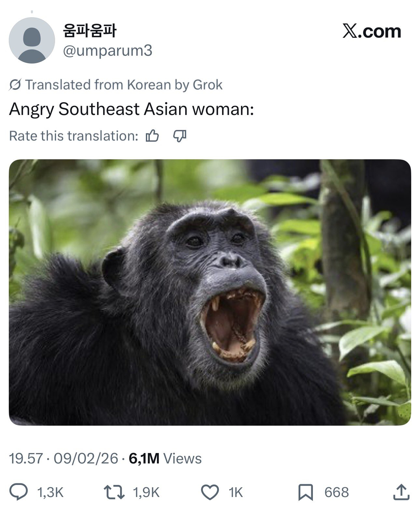Rate the translation with thumbs up

coord(152,136)
